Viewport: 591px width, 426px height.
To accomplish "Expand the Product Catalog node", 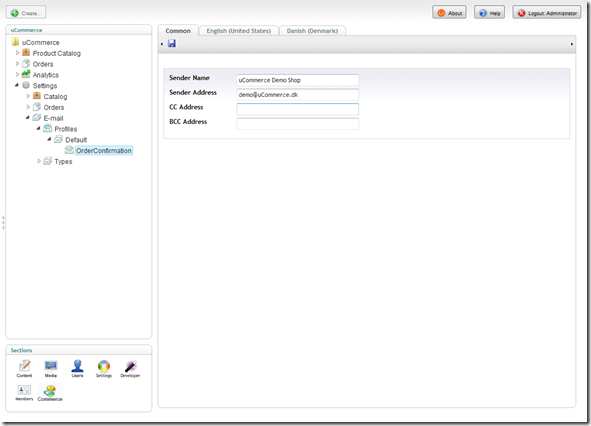I will pyautogui.click(x=17, y=53).
